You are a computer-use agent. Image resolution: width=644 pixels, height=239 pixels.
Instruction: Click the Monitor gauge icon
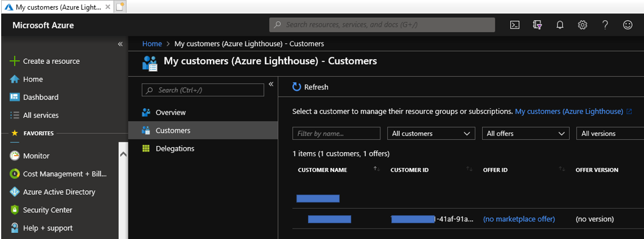pyautogui.click(x=15, y=156)
